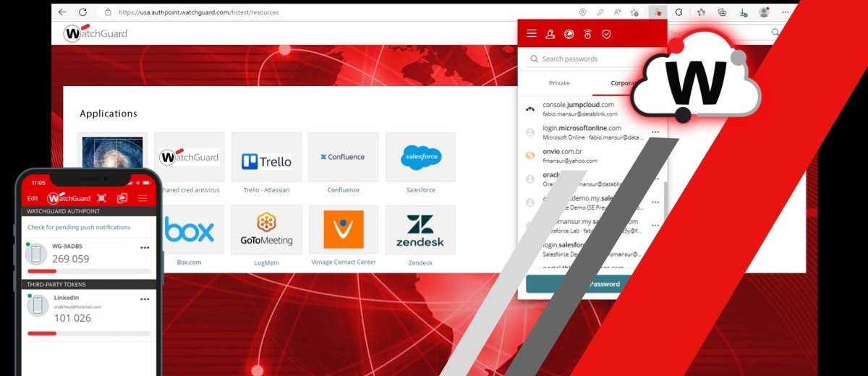Click the shield check icon in popup header
The image size is (868, 376).
[607, 34]
